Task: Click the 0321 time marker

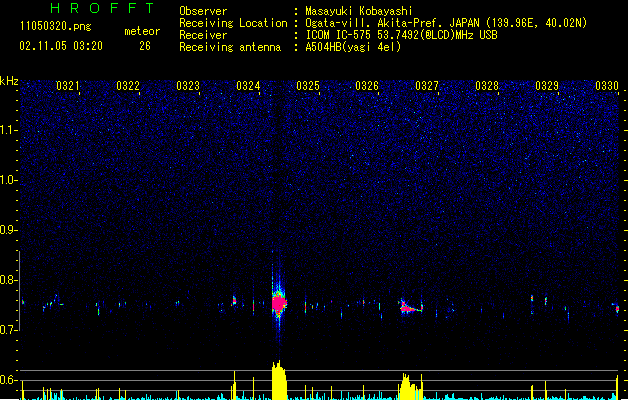Action: click(67, 85)
